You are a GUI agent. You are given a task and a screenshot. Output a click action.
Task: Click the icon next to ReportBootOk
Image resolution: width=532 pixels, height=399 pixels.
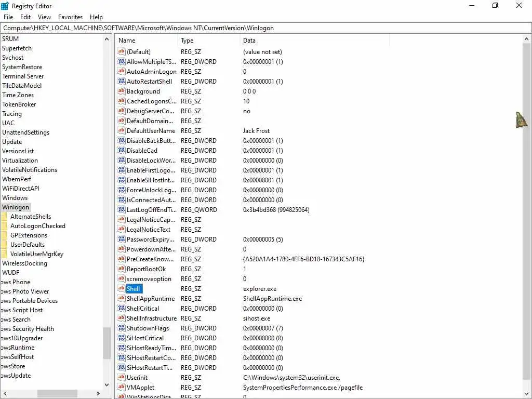[x=121, y=269]
